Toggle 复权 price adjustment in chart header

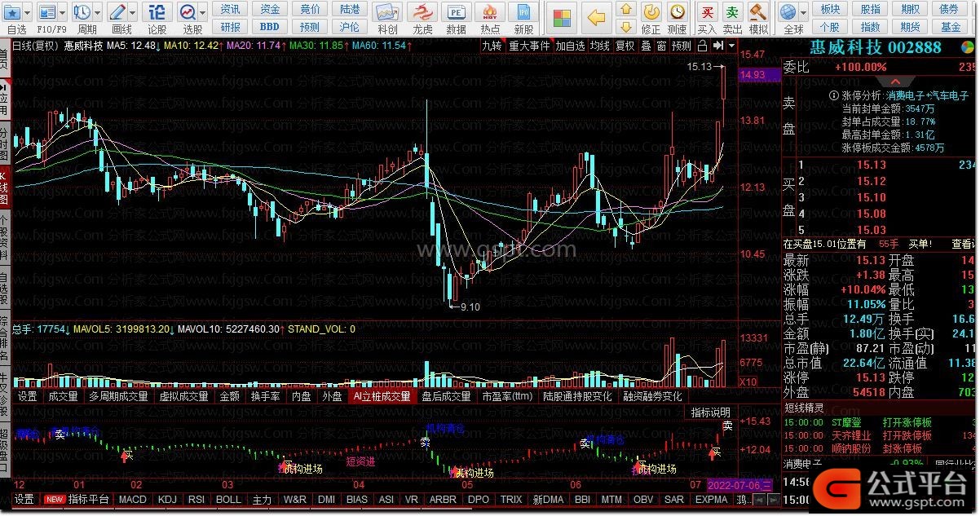pos(625,46)
